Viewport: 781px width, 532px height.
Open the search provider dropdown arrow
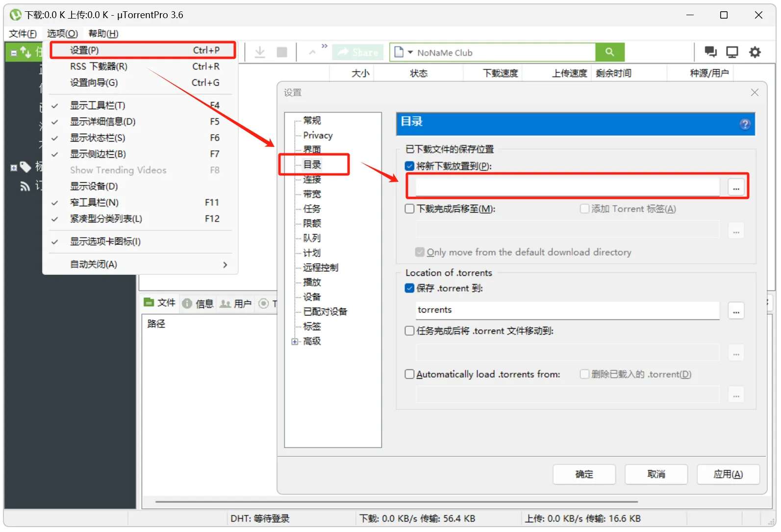pos(410,52)
